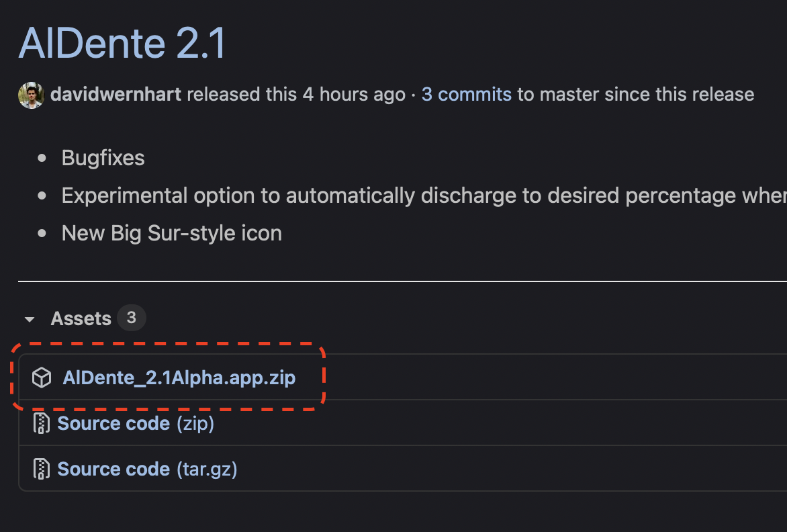This screenshot has height=532, width=787.
Task: Open the davidwernhart profile link
Action: 116,94
